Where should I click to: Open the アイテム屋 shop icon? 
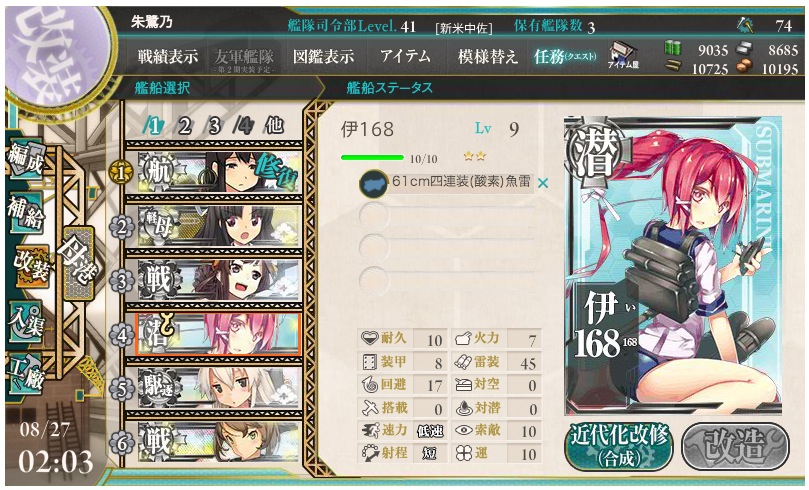tap(623, 56)
